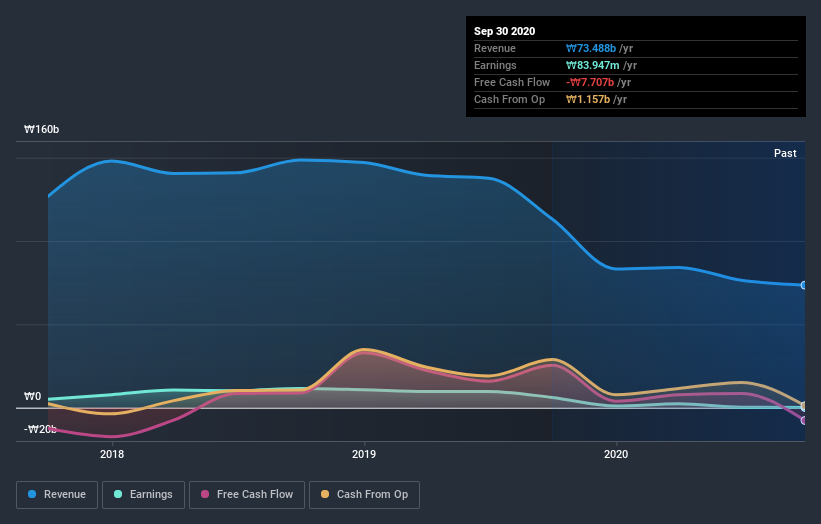Click the 'Past' label on chart
821x524 pixels.
click(x=785, y=153)
